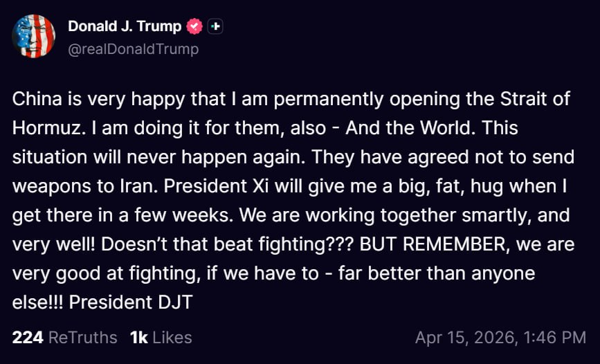
Task: View the 224 ReTruths list
Action: coord(64,337)
